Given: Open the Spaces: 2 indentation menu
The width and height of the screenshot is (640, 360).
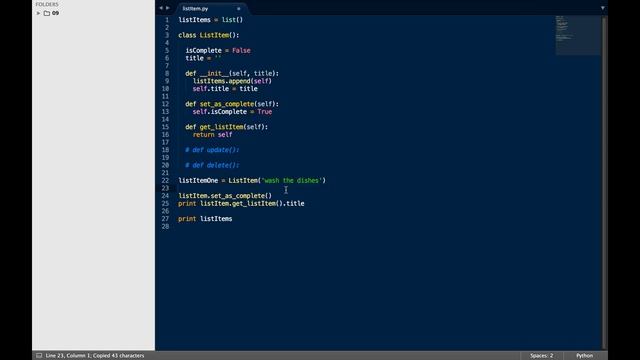Looking at the screenshot, I should coord(542,356).
